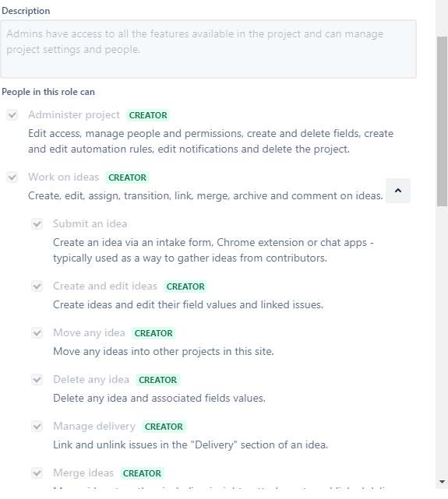Click the CREATOR badge beside Administer project
Image resolution: width=448 pixels, height=499 pixels.
148,115
